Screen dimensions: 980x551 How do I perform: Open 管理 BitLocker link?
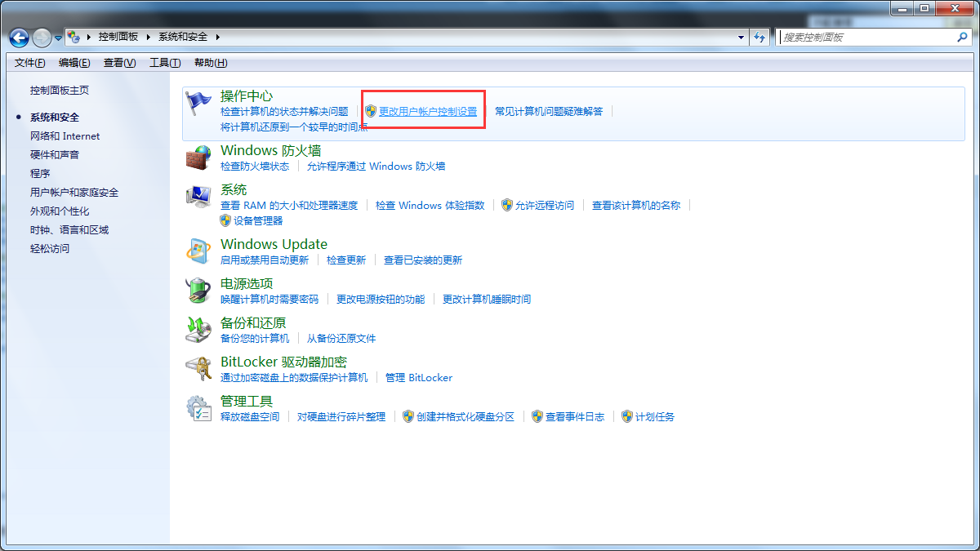tap(419, 378)
